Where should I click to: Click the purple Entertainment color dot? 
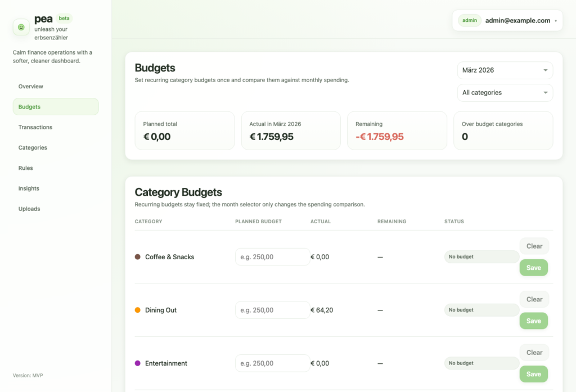point(138,363)
